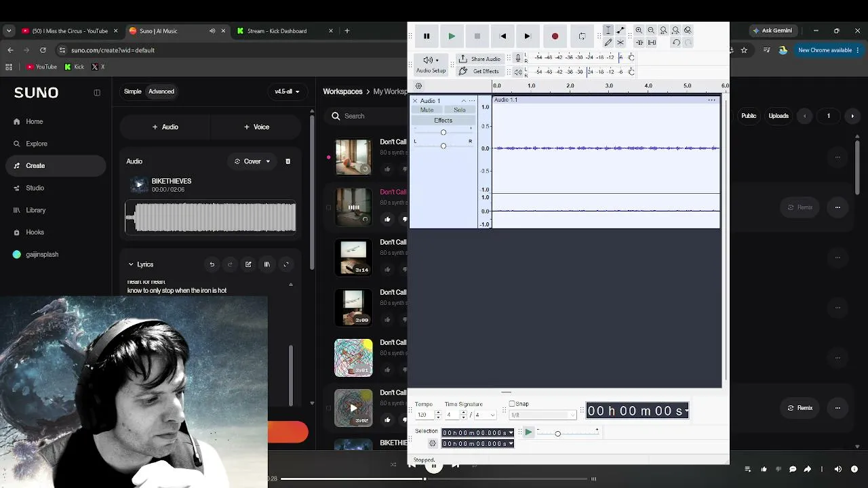Click the playback speed slider

(x=557, y=433)
